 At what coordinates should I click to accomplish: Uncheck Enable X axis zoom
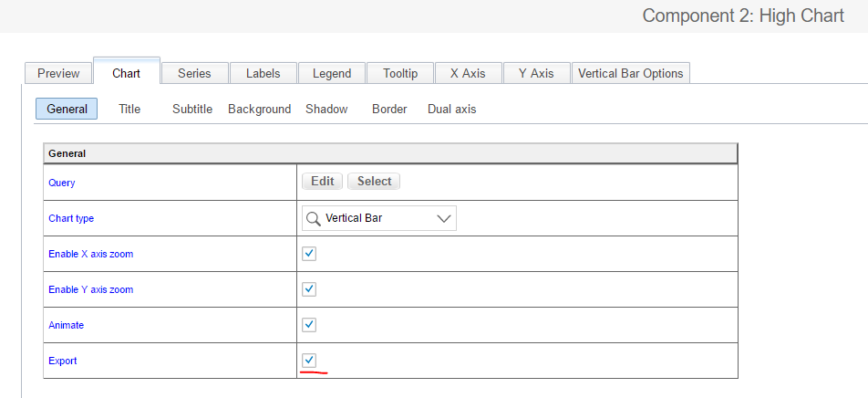pyautogui.click(x=309, y=254)
